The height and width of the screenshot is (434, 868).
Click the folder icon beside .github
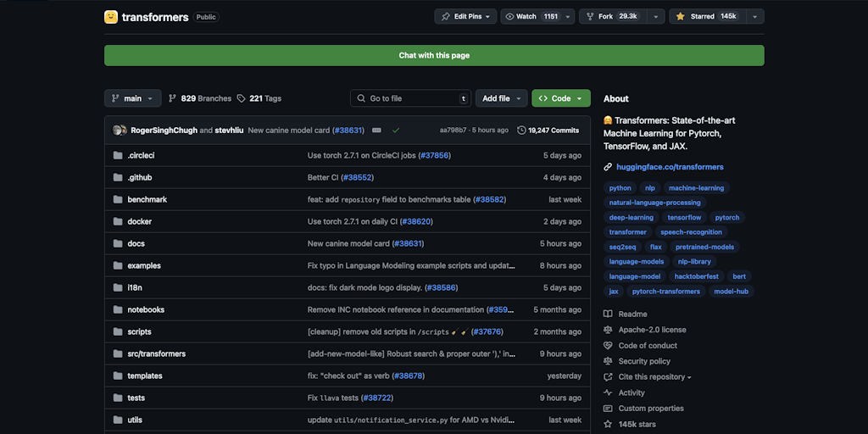[118, 178]
